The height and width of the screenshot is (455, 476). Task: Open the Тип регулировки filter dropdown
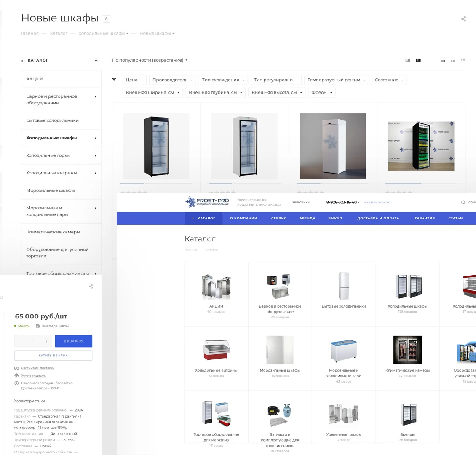276,80
